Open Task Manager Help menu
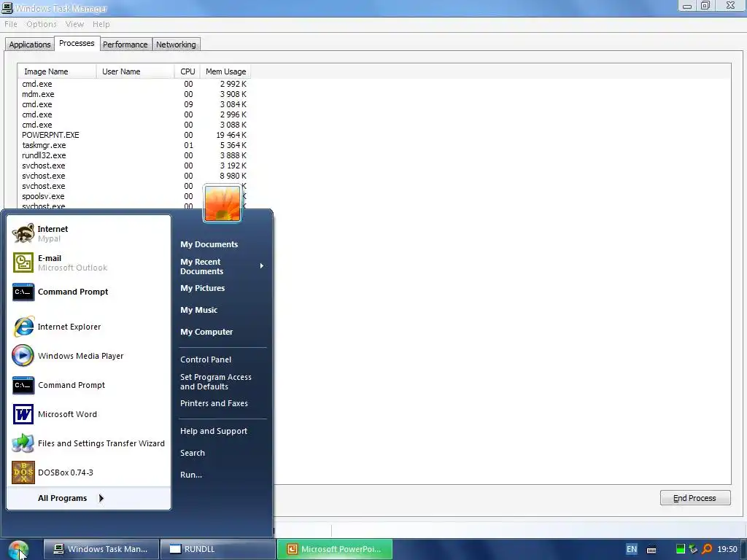This screenshot has height=560, width=747. pos(101,24)
